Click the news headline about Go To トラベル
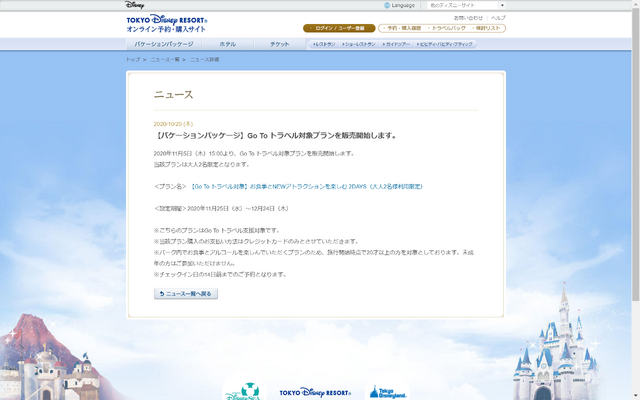 pos(276,136)
